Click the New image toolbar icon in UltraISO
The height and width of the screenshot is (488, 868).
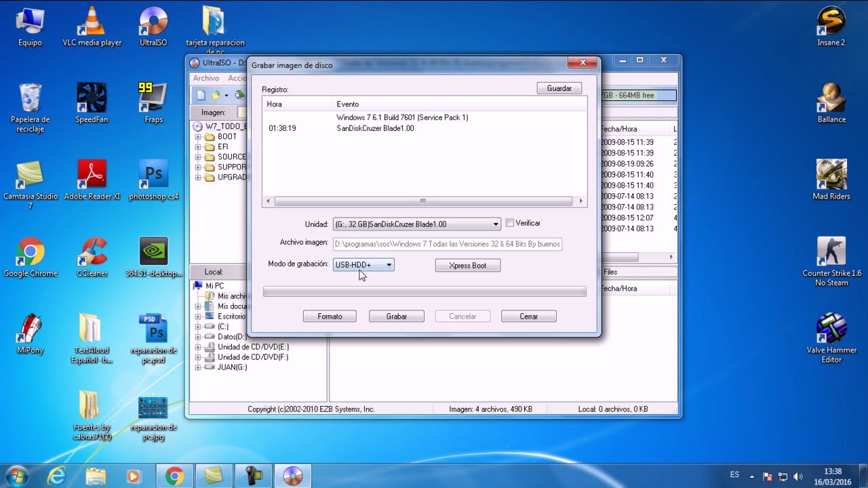[201, 95]
